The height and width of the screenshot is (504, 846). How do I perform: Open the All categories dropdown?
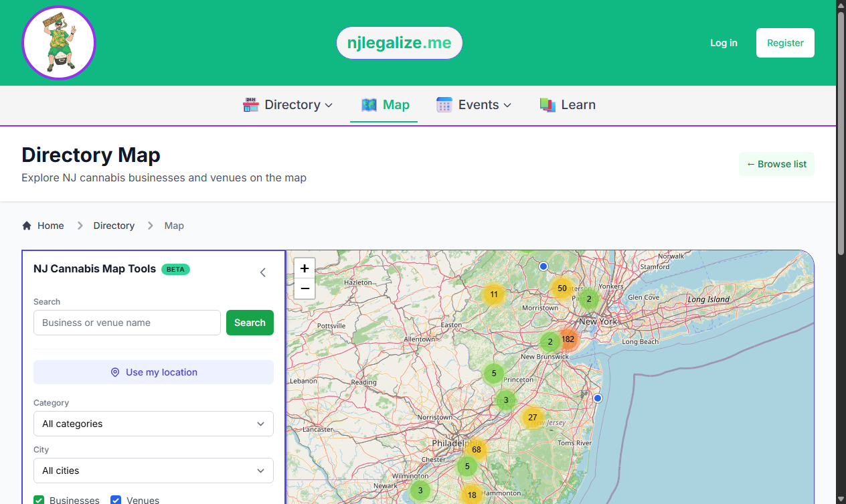pos(153,424)
